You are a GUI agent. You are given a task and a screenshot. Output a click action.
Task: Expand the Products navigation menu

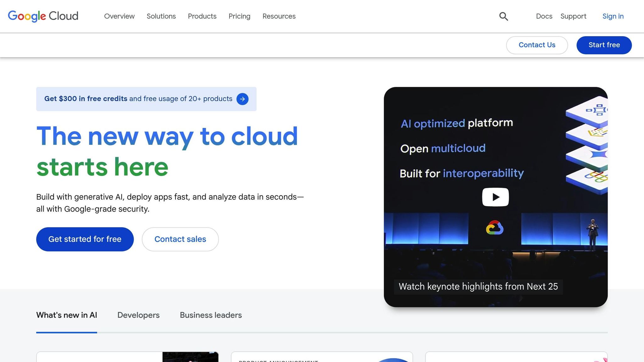pyautogui.click(x=202, y=16)
